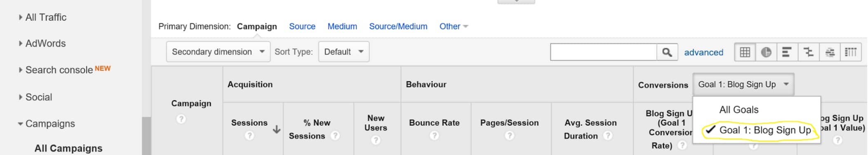868x155 pixels.
Task: Choose All Goals from the conversions menu
Action: (739, 110)
